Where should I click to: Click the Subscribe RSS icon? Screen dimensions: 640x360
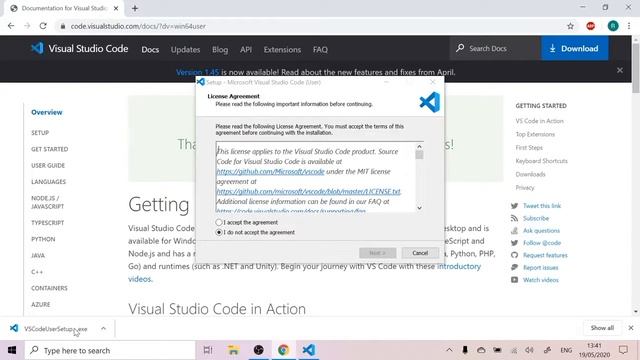pos(514,218)
